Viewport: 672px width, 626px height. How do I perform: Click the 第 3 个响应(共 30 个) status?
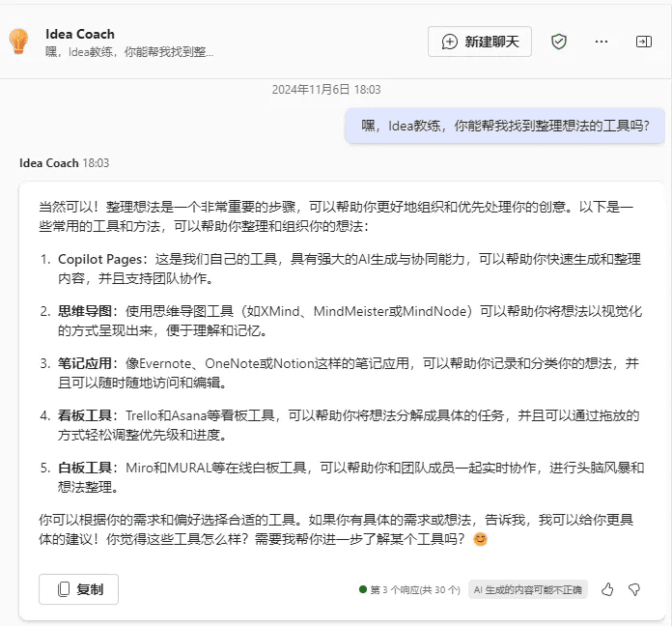(x=415, y=589)
